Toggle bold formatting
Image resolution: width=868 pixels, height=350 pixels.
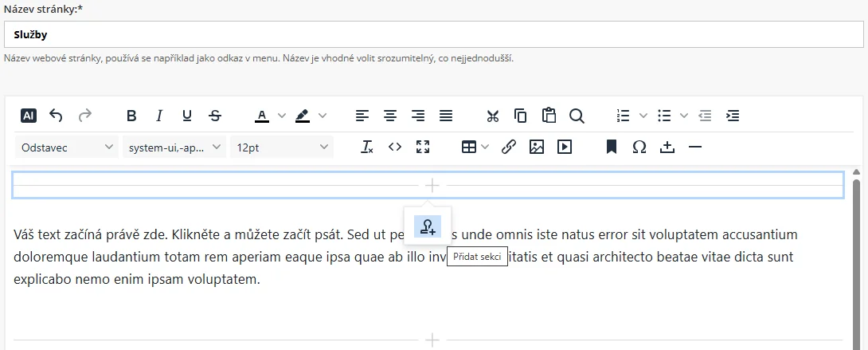coord(131,116)
